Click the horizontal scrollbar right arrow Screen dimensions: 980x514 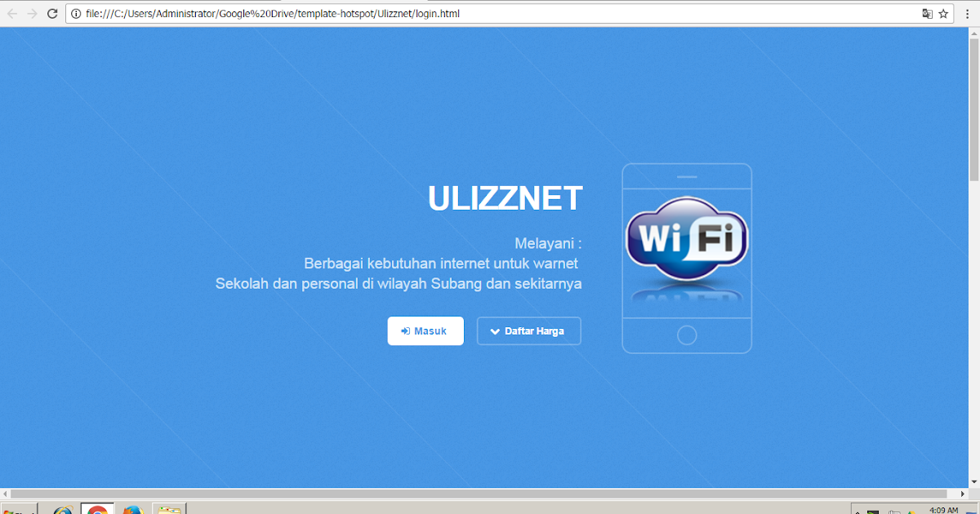[x=962, y=494]
